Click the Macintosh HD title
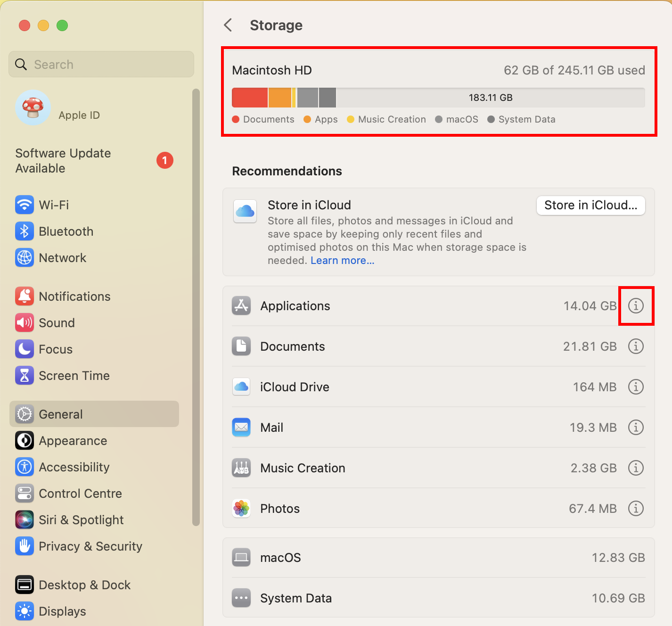Screen dimensions: 672x626 click(x=272, y=70)
